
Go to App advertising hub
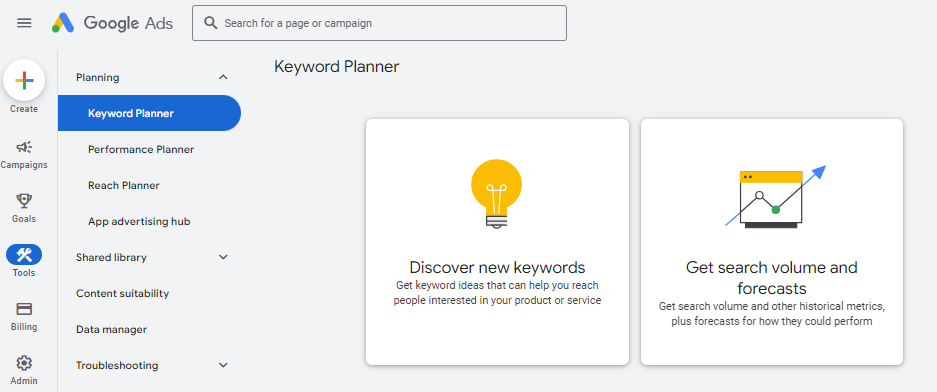point(139,221)
